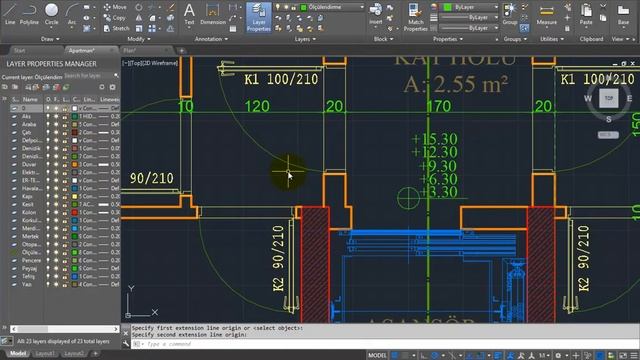Click the command line input field

(384, 344)
